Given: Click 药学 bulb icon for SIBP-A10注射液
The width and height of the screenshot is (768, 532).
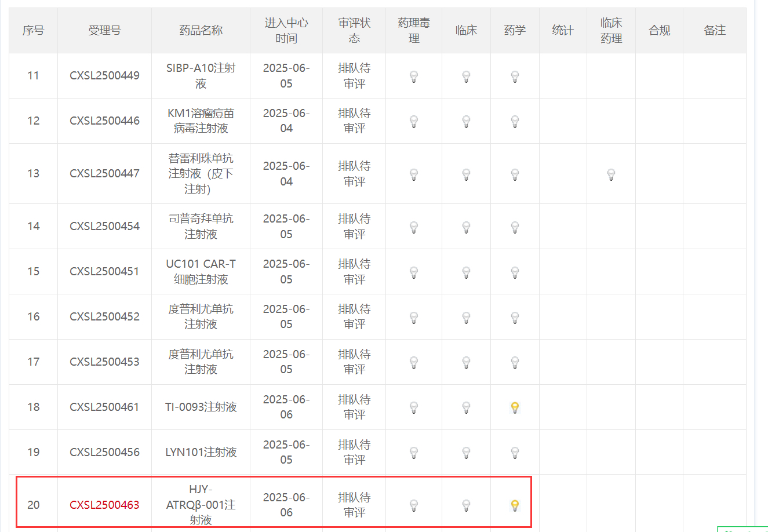Looking at the screenshot, I should pyautogui.click(x=515, y=76).
